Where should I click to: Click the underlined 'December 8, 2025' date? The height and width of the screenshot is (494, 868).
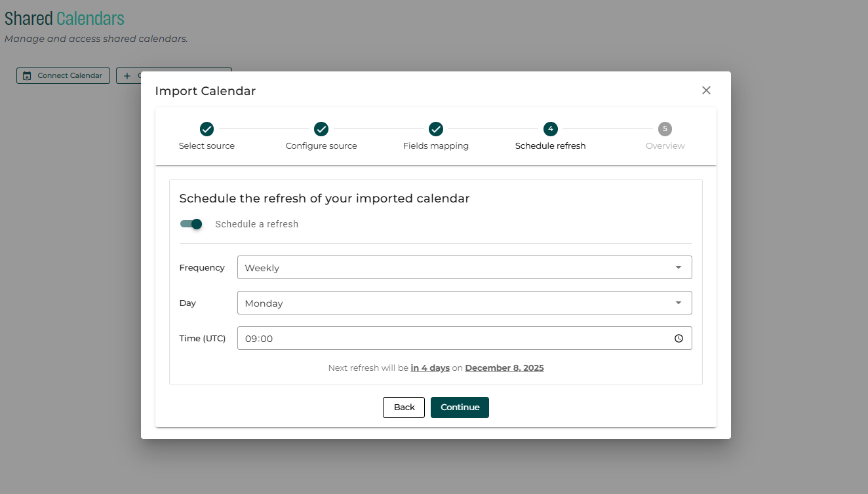coord(504,368)
